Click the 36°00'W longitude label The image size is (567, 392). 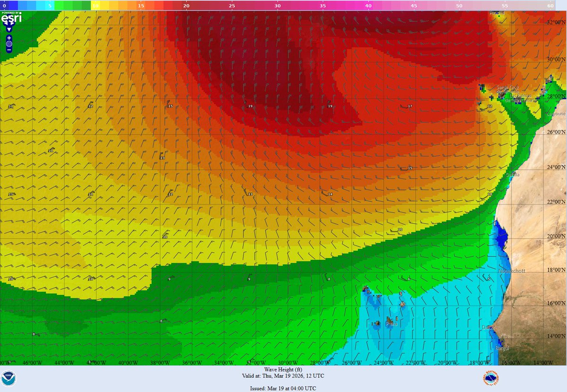click(x=192, y=362)
